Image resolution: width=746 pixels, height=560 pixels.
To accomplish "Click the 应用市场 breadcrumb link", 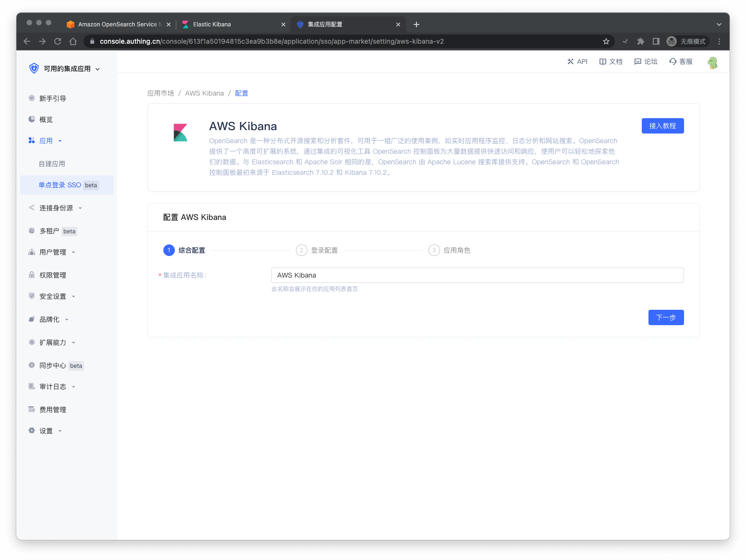I will [160, 93].
